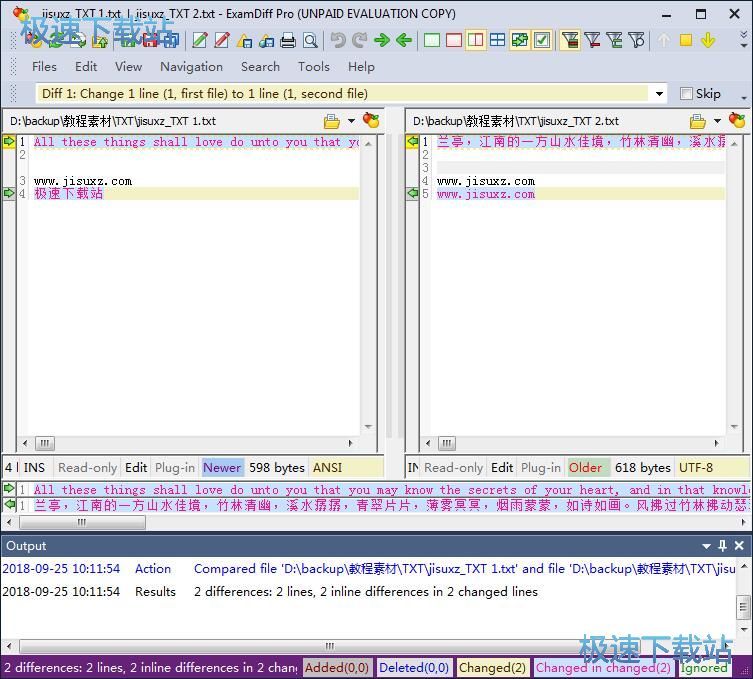Open the Search menu
The width and height of the screenshot is (753, 679).
(x=260, y=67)
